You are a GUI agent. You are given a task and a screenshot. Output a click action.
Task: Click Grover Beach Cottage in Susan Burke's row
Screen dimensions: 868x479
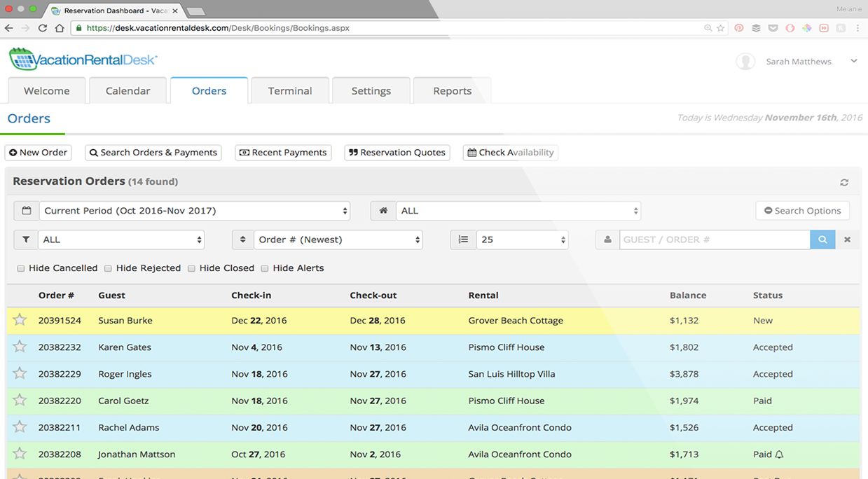pyautogui.click(x=516, y=321)
